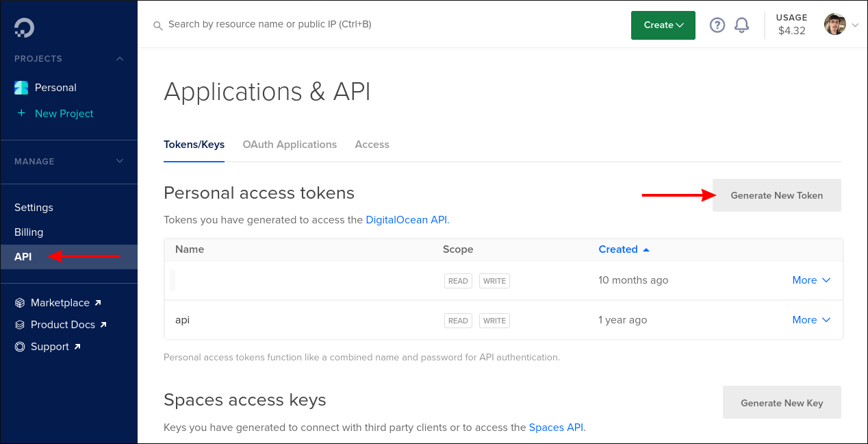This screenshot has height=444, width=868.
Task: Click the Generate New Token button
Action: coord(776,195)
